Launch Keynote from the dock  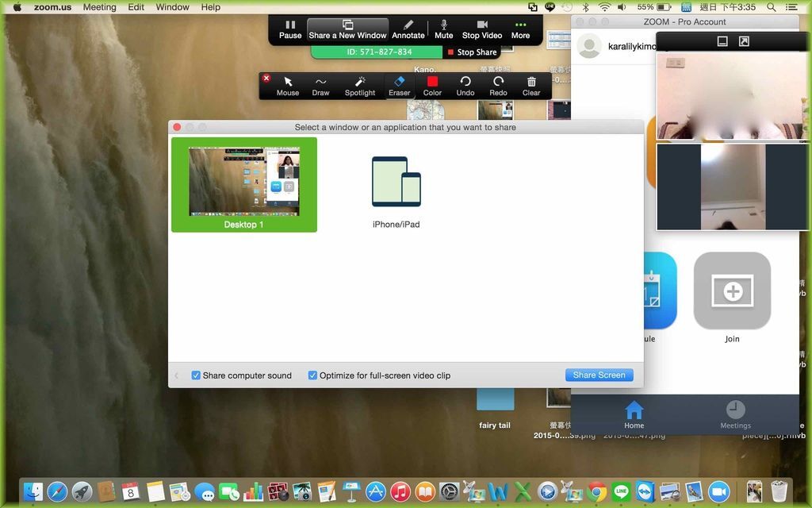click(x=351, y=491)
